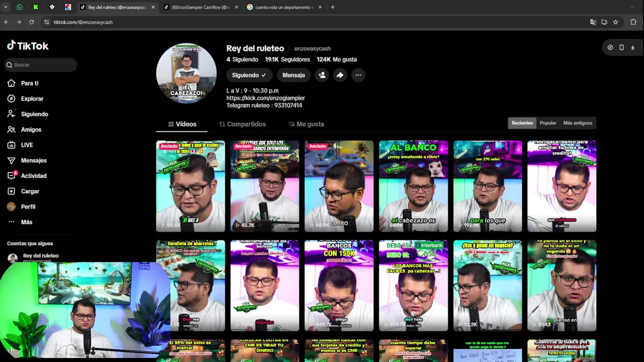Switch to the pinned Kick tab
The width and height of the screenshot is (644, 362).
(36, 7)
